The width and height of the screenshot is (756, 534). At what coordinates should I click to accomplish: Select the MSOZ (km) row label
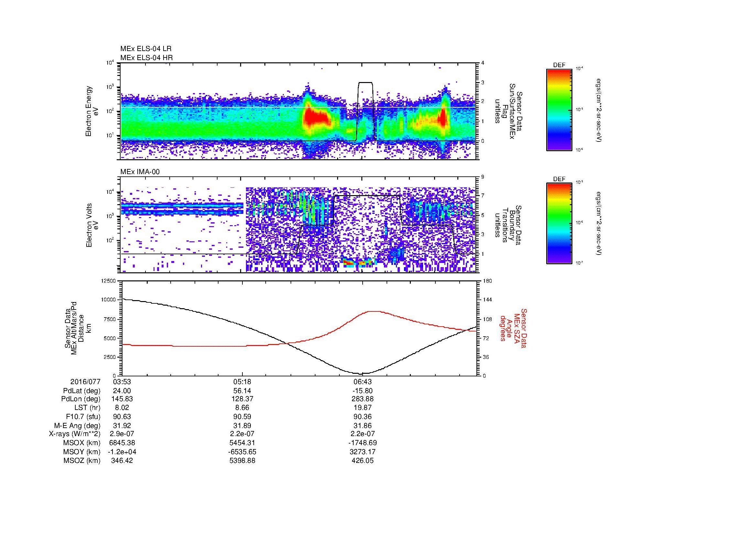tap(82, 461)
